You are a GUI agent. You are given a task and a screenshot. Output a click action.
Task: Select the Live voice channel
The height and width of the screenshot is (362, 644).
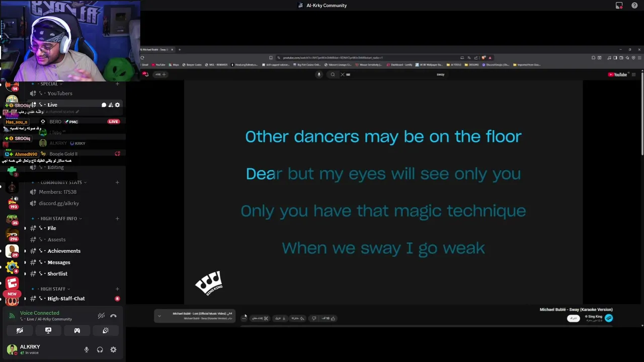pos(52,105)
